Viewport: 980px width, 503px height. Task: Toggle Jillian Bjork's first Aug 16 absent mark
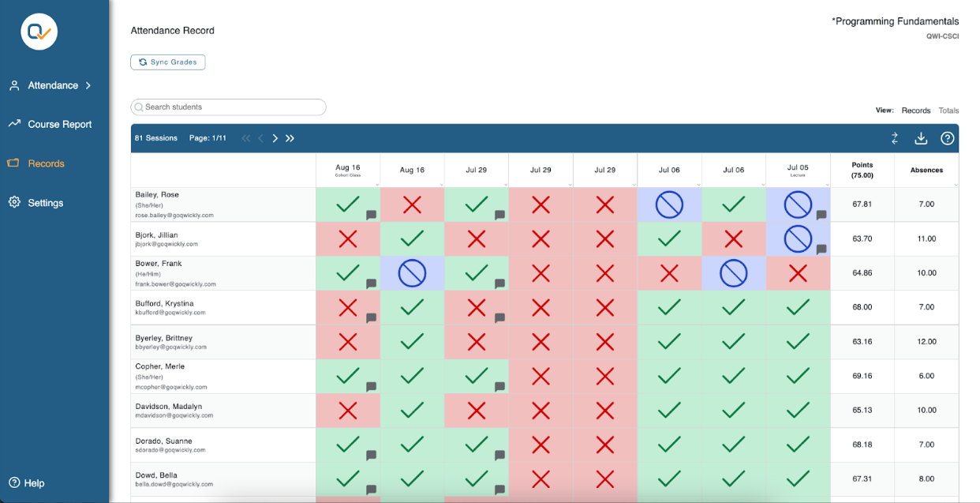tap(348, 238)
